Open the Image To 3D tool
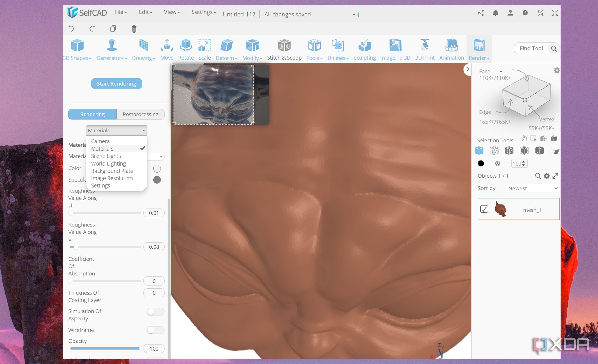Viewport: 598px width, 364px height. (395, 49)
